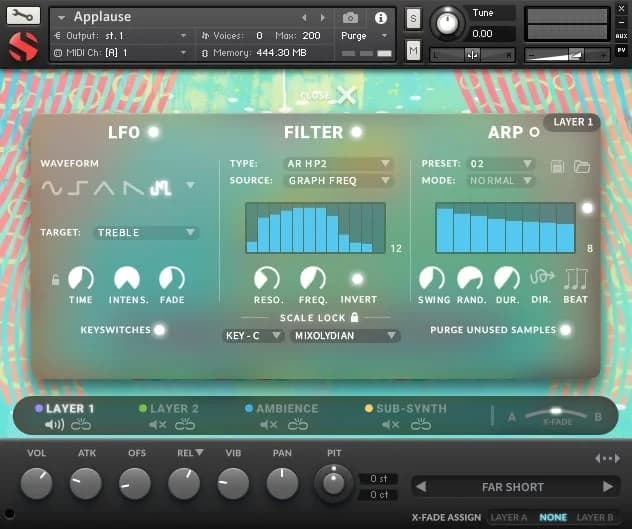Adjust the X-Fade A to B slider
Image resolution: width=632 pixels, height=529 pixels.
coord(555,412)
